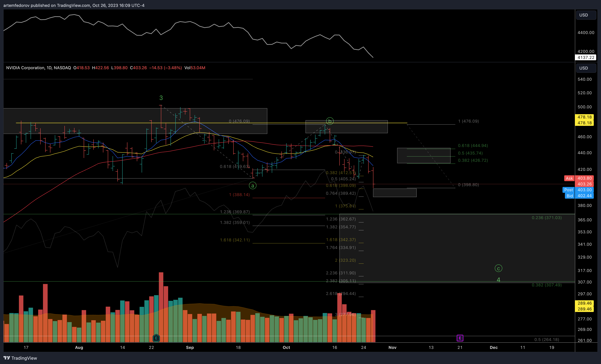Click the Nov label on time axis

tap(392, 348)
